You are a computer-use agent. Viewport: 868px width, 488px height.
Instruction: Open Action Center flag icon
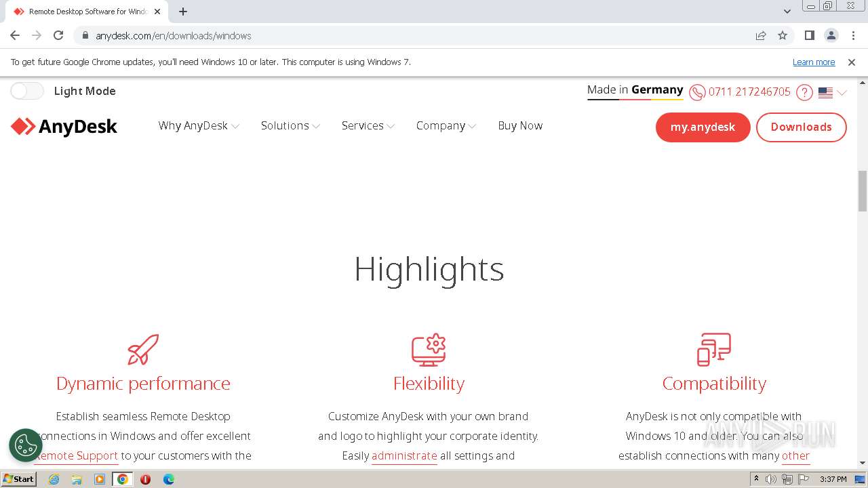[x=803, y=479]
